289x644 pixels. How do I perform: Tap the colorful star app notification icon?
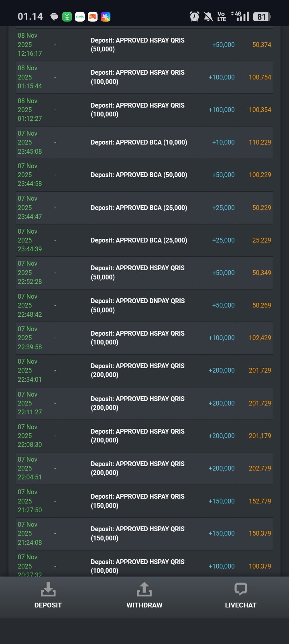106,16
